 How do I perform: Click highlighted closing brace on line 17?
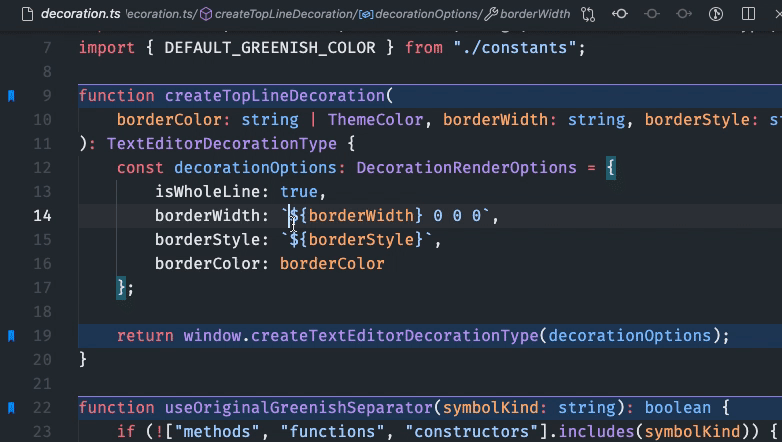[121, 288]
